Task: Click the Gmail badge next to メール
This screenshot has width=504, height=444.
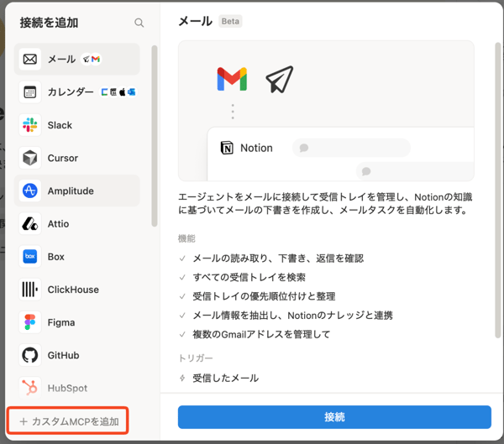Action: click(96, 59)
